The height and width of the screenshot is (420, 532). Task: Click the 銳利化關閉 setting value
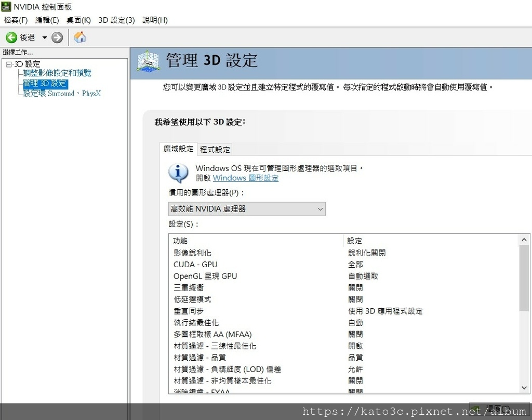click(367, 253)
